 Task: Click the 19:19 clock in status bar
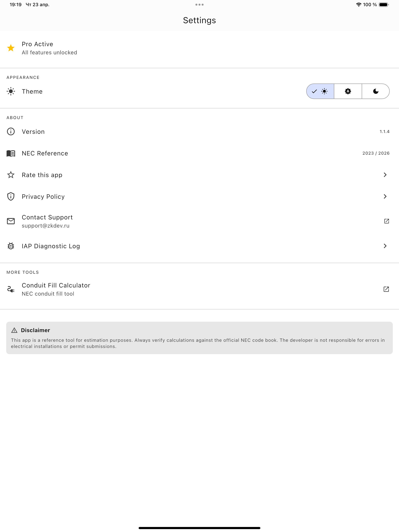pyautogui.click(x=16, y=5)
